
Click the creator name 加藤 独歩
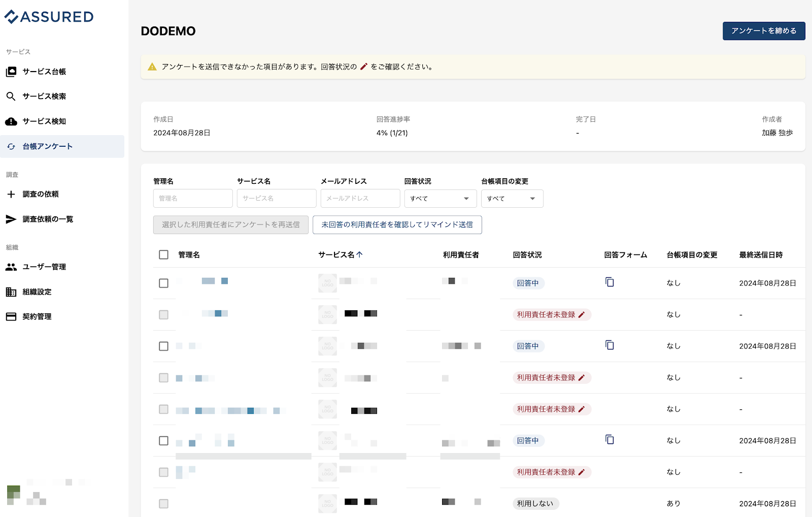777,133
